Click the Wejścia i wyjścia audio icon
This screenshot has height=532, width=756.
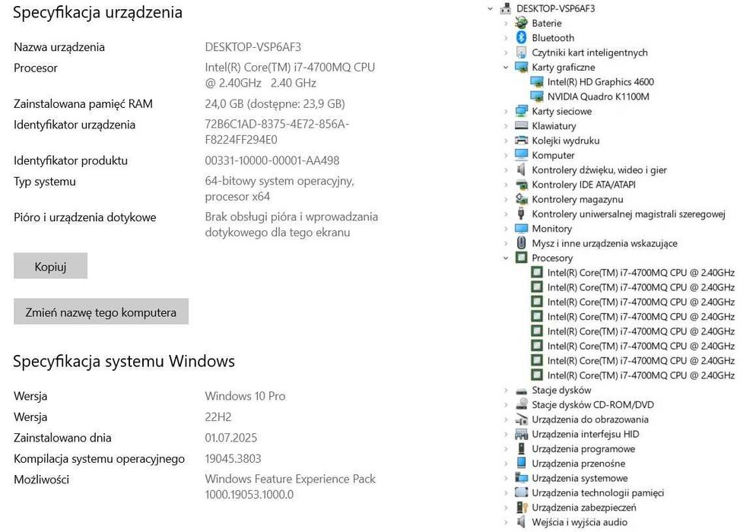pyautogui.click(x=521, y=522)
